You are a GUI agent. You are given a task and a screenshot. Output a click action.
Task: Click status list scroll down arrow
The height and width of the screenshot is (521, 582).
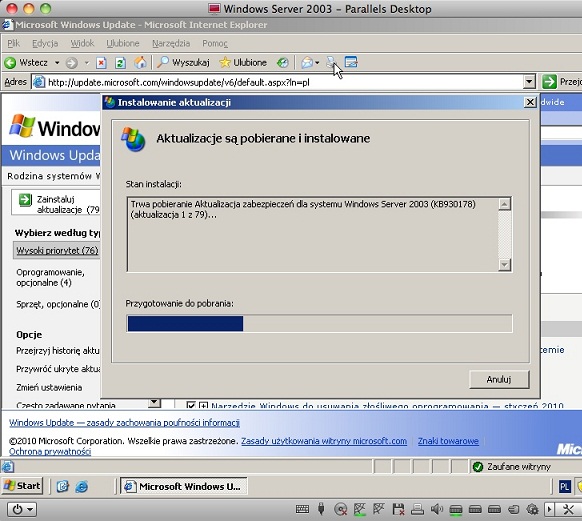pos(504,265)
